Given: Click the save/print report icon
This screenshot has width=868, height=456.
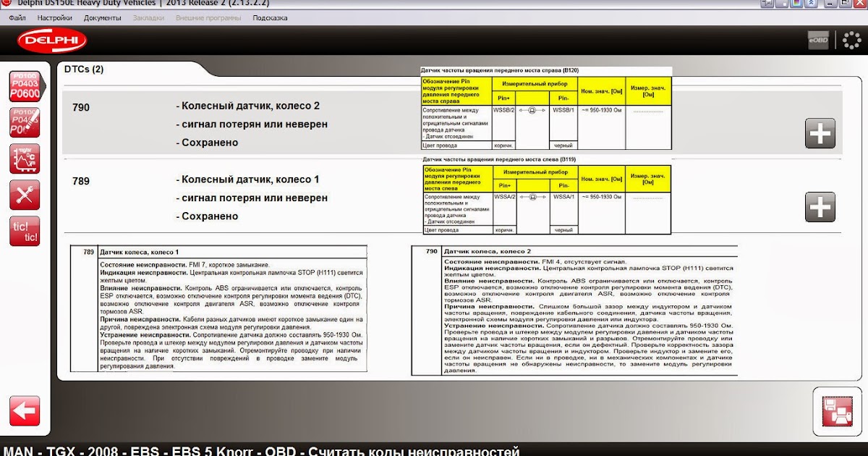Looking at the screenshot, I should click(x=836, y=411).
